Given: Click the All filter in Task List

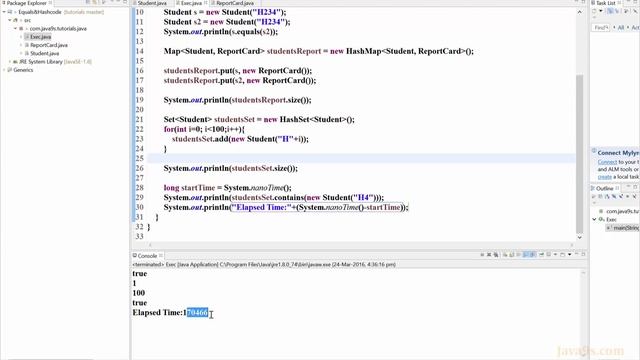Looking at the screenshot, I should pos(621,28).
